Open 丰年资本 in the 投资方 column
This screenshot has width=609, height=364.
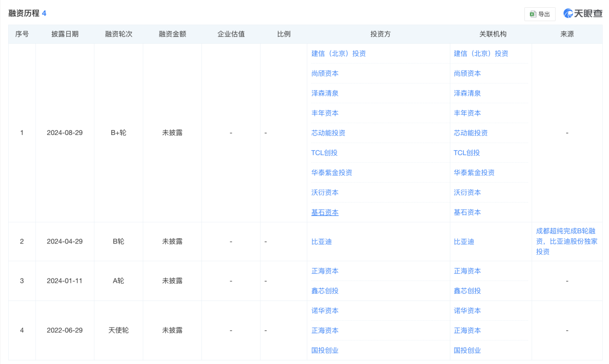point(325,113)
